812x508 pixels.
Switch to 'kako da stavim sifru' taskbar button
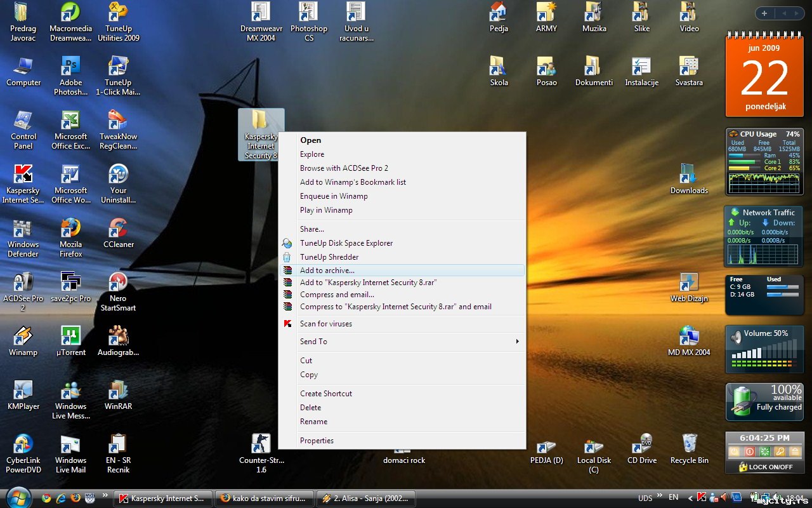tap(265, 498)
